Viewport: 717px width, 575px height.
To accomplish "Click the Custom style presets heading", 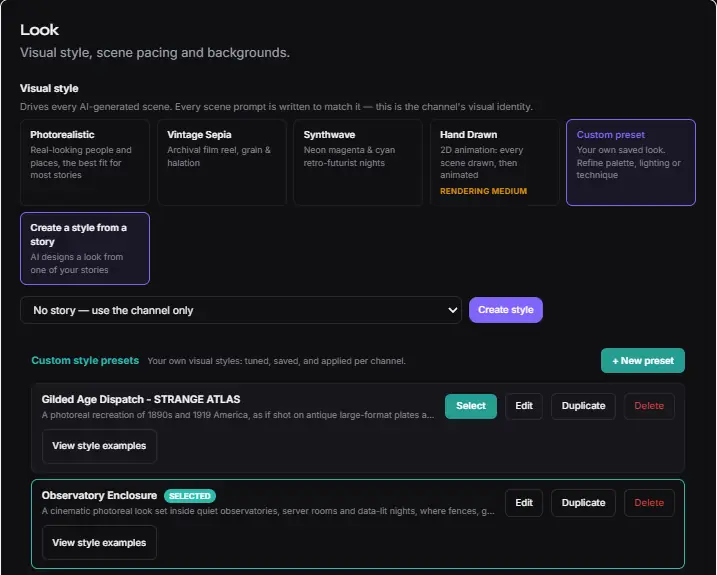I will point(85,360).
